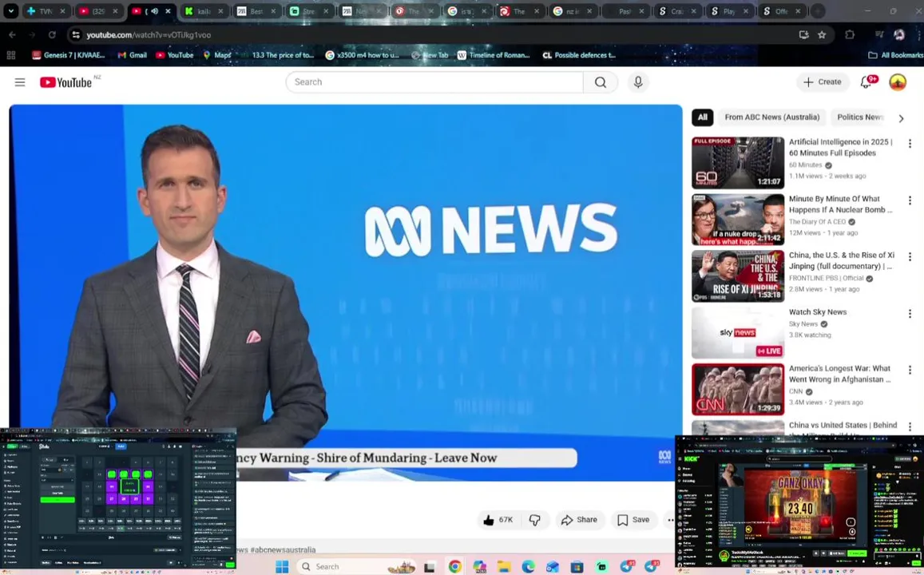The height and width of the screenshot is (575, 924).
Task: Click the Chrome address bar URL
Action: pyautogui.click(x=149, y=35)
